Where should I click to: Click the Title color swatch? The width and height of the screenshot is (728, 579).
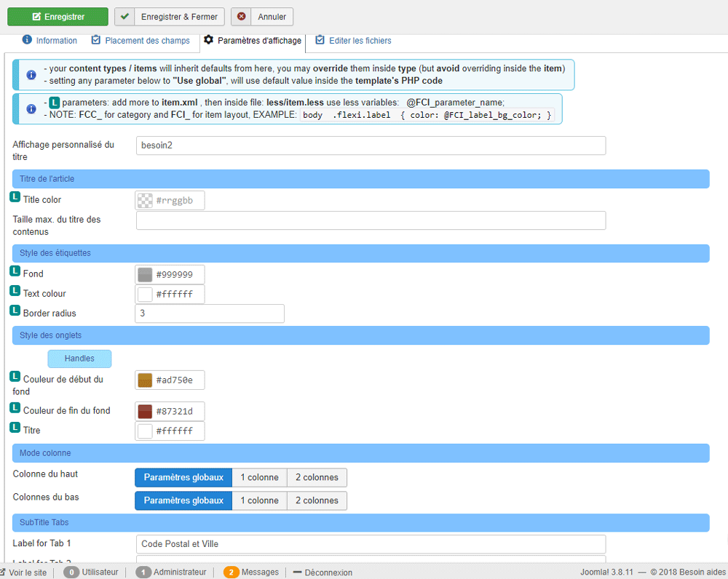[x=145, y=201]
